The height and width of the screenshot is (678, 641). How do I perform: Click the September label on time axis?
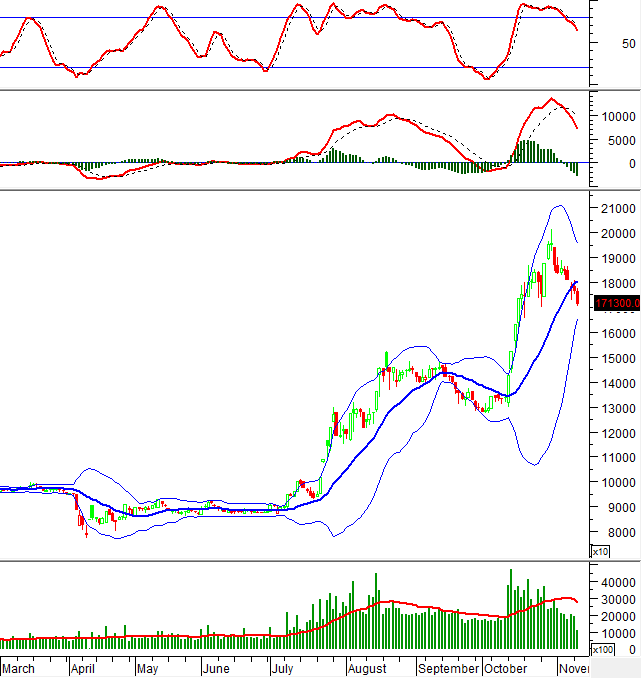[448, 668]
